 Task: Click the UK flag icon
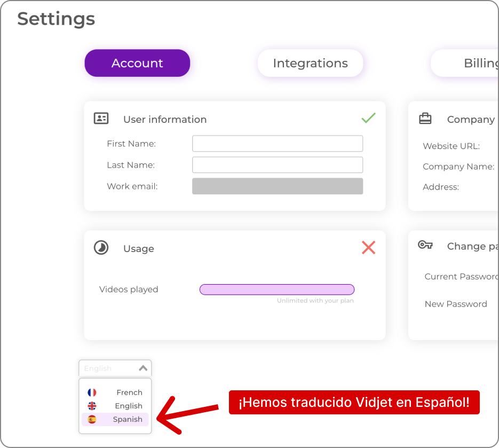pos(92,406)
